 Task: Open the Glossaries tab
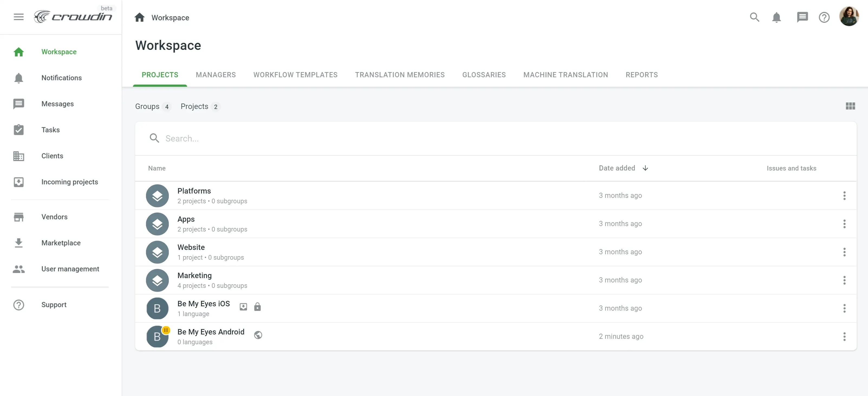(484, 75)
